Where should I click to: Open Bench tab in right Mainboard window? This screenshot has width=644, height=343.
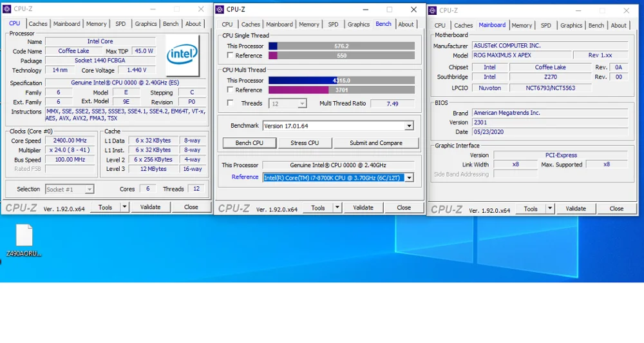click(596, 26)
